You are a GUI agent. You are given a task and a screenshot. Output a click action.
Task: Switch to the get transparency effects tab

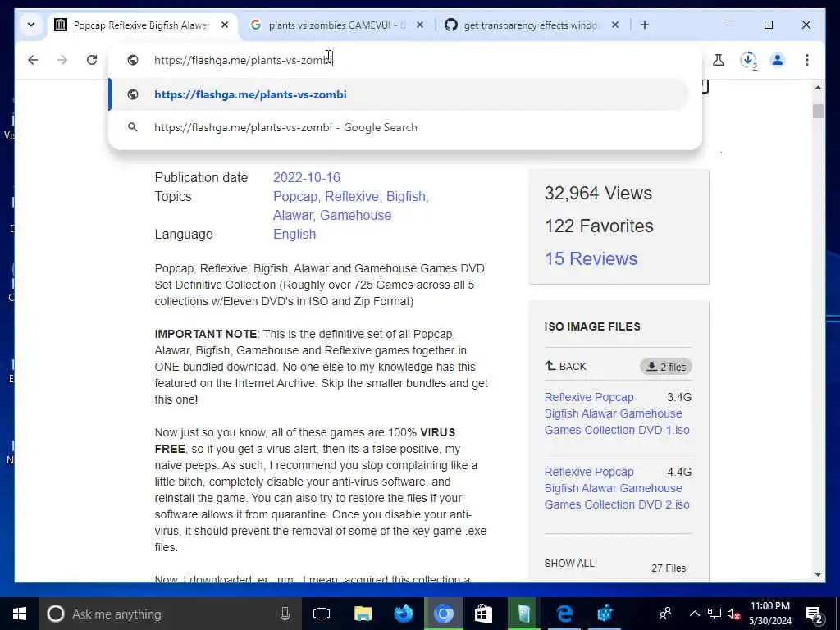click(532, 25)
